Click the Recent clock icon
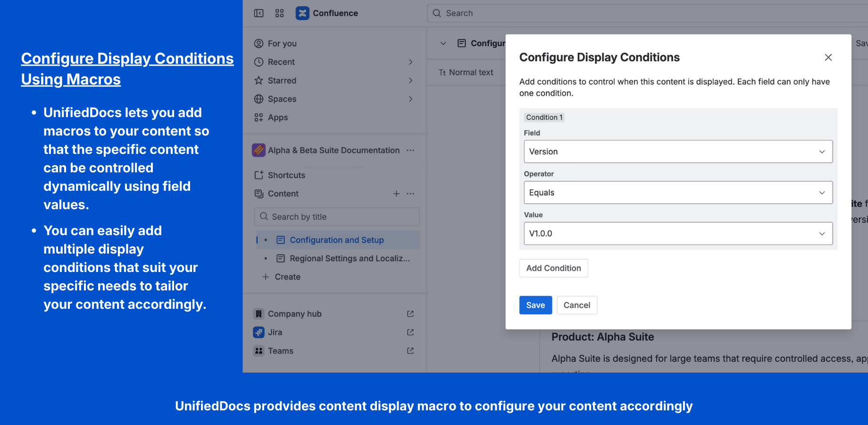The image size is (868, 425). click(259, 62)
